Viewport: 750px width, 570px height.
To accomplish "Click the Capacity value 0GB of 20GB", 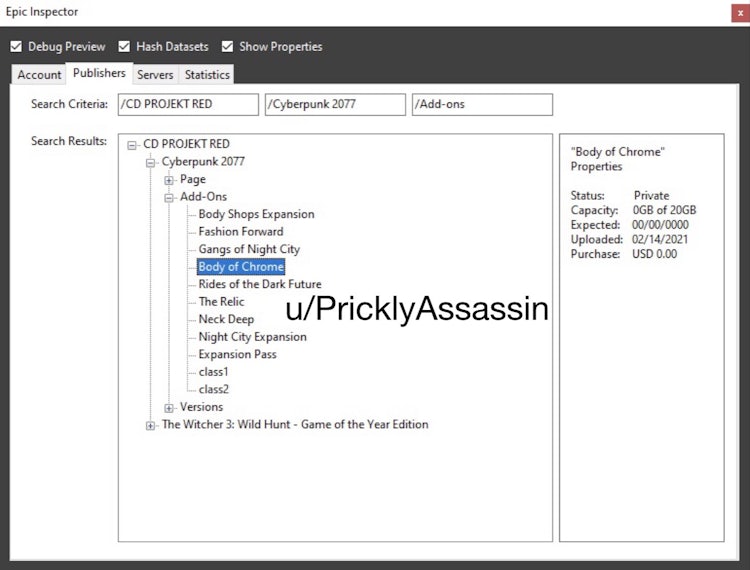I will tap(664, 210).
